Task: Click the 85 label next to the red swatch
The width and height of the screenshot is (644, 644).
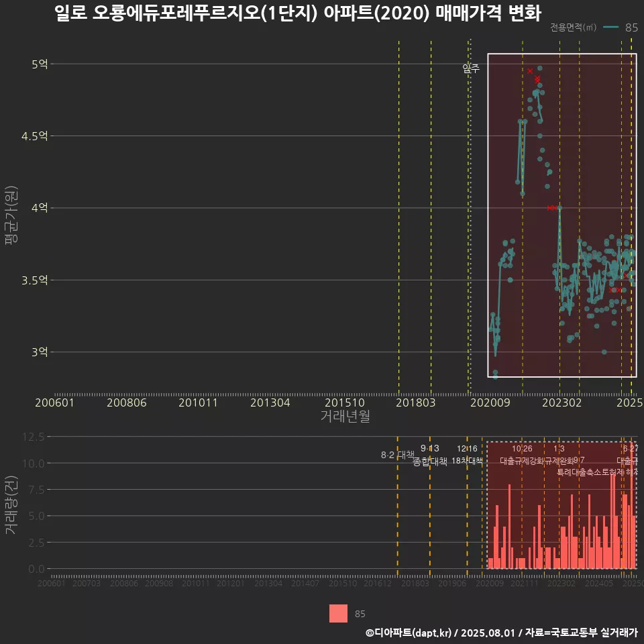Action: 360,614
